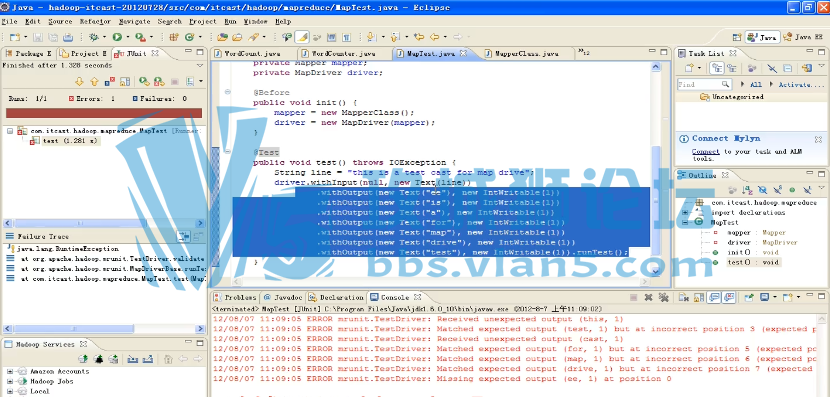Click the Print toolbar icon
Viewport: 830px width, 397px height.
68,37
